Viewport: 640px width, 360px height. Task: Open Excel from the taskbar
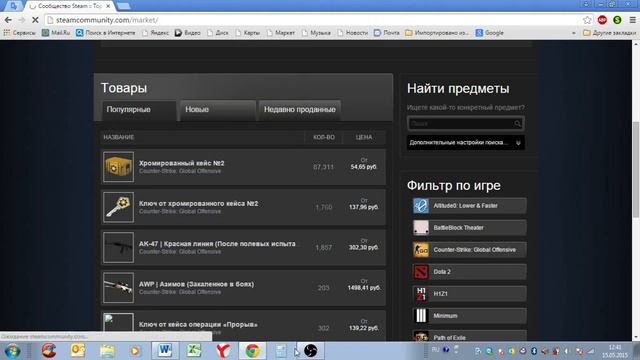(194, 351)
